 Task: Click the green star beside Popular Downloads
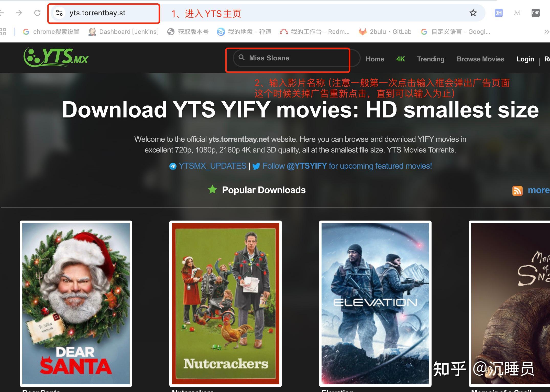pyautogui.click(x=212, y=190)
